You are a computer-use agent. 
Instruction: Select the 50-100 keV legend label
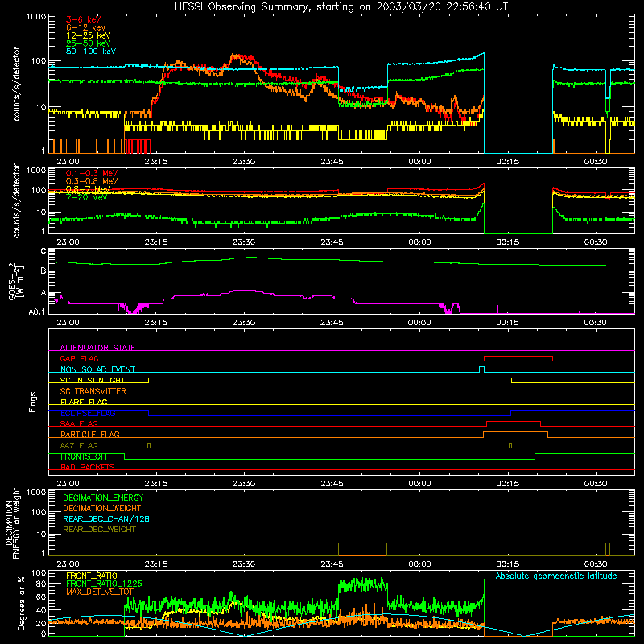91,52
